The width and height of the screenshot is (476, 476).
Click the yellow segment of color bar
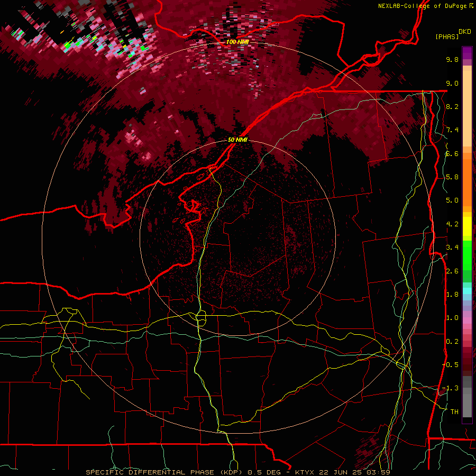(x=467, y=226)
